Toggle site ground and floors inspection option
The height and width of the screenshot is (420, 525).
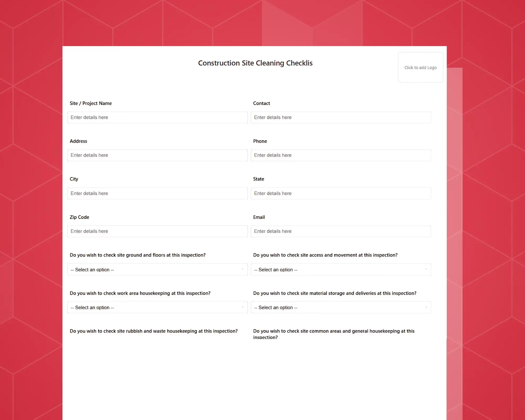click(158, 269)
